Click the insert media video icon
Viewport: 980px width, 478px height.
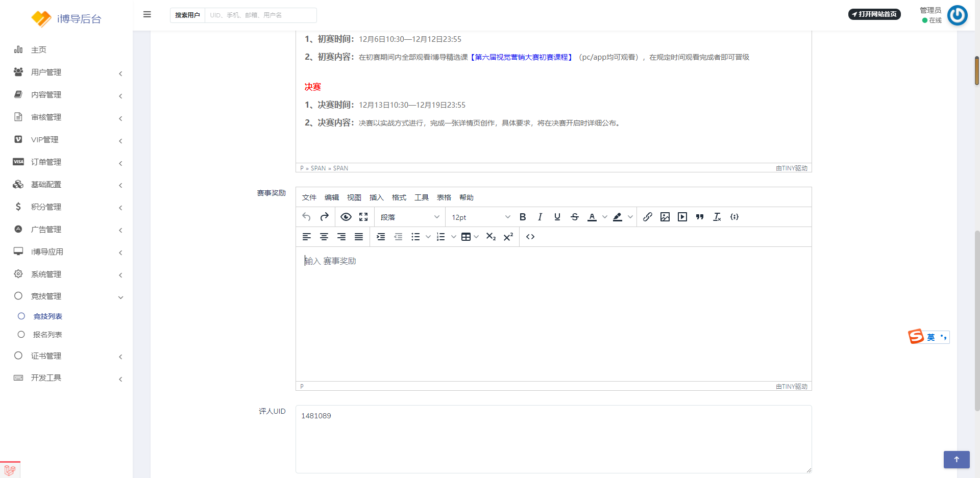pyautogui.click(x=682, y=217)
